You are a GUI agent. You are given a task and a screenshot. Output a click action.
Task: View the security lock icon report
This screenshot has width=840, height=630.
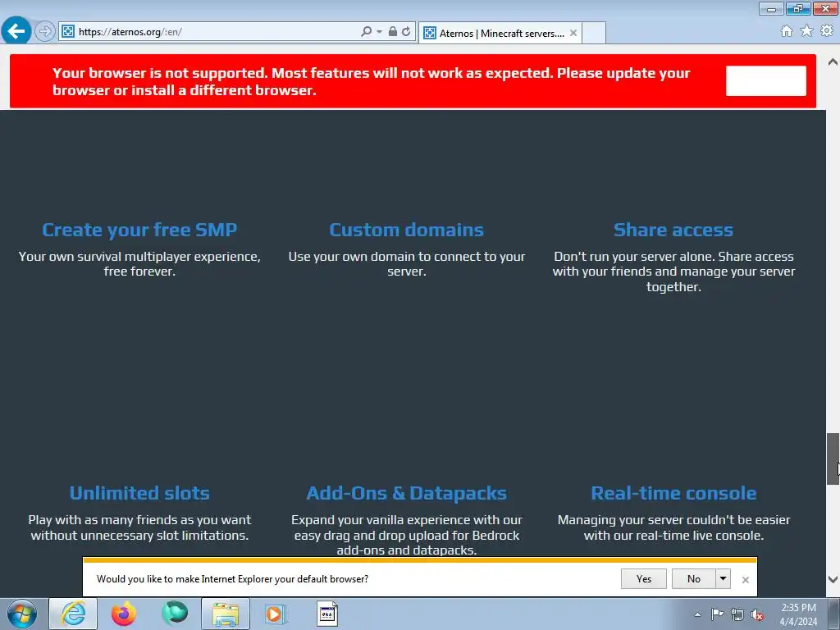tap(393, 32)
